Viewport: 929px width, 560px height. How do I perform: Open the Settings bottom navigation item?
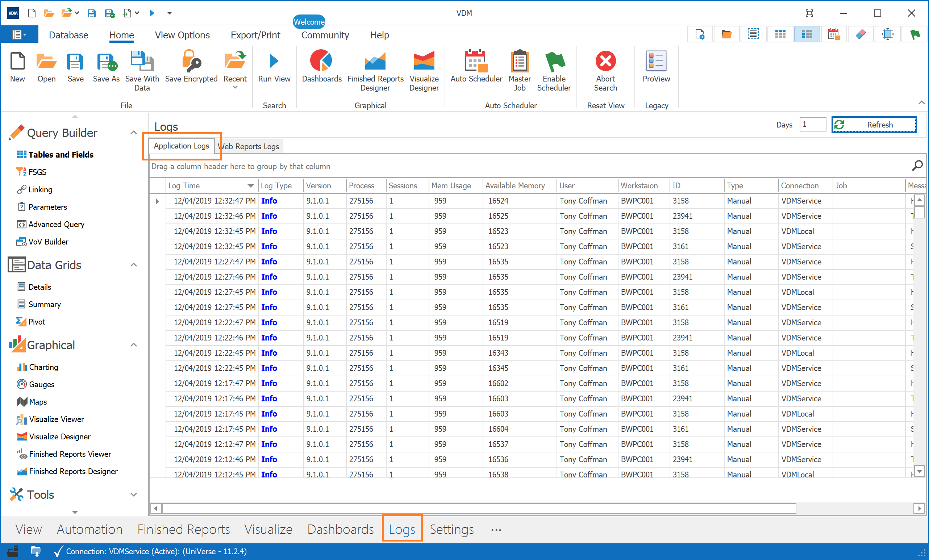(x=452, y=530)
